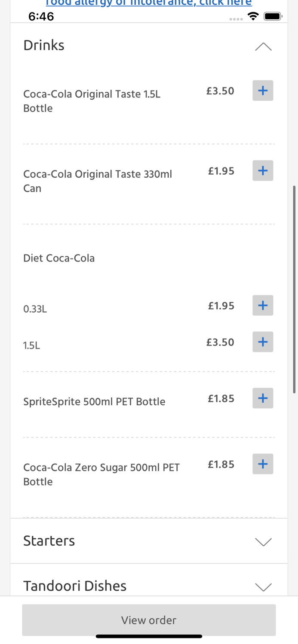Viewport: 298px width, 644px height.
Task: Add Diet Coca-Cola 0.33L to order
Action: pyautogui.click(x=263, y=305)
